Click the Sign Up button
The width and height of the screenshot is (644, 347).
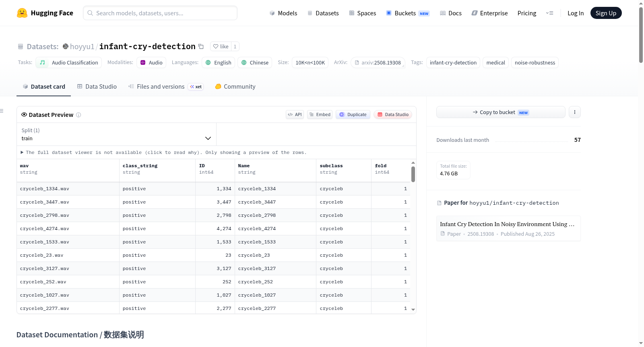pyautogui.click(x=606, y=13)
